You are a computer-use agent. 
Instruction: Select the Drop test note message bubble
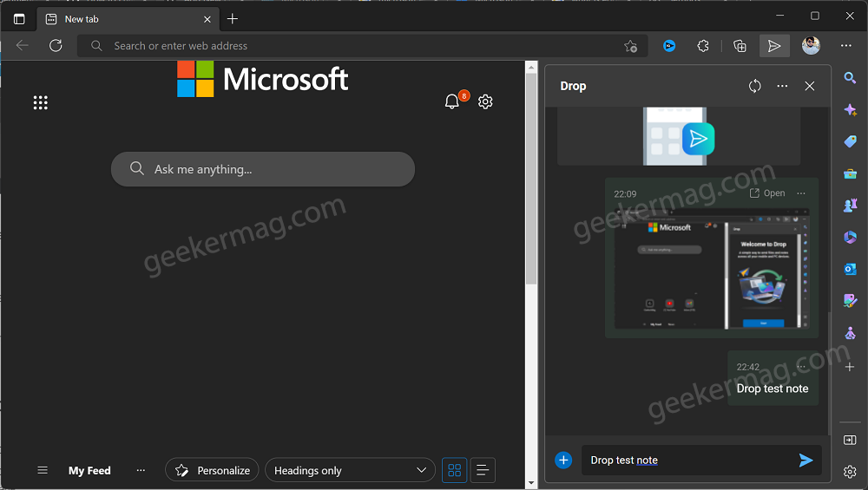pos(773,379)
